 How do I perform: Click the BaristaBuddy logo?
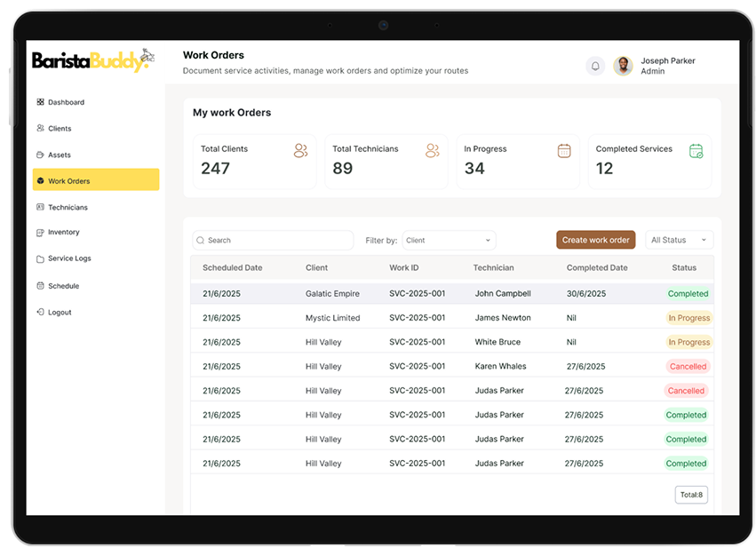(x=92, y=60)
